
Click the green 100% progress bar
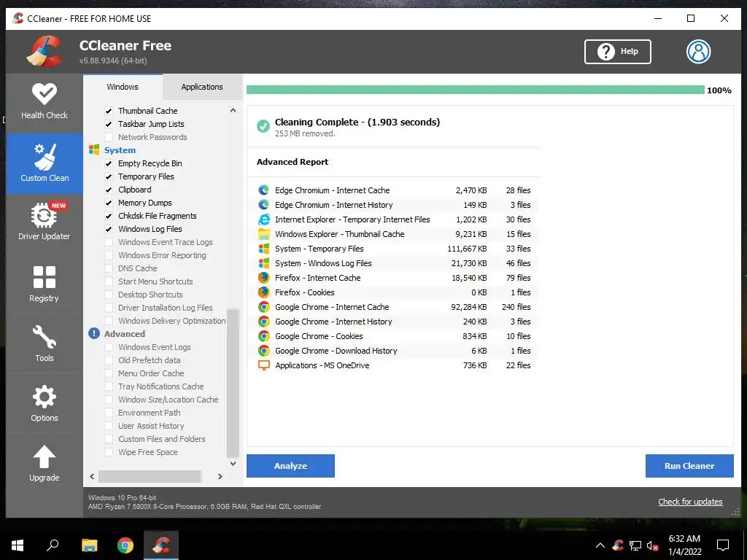coord(475,90)
